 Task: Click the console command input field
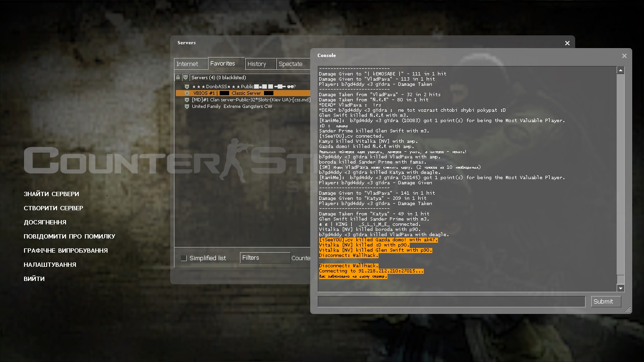point(451,302)
